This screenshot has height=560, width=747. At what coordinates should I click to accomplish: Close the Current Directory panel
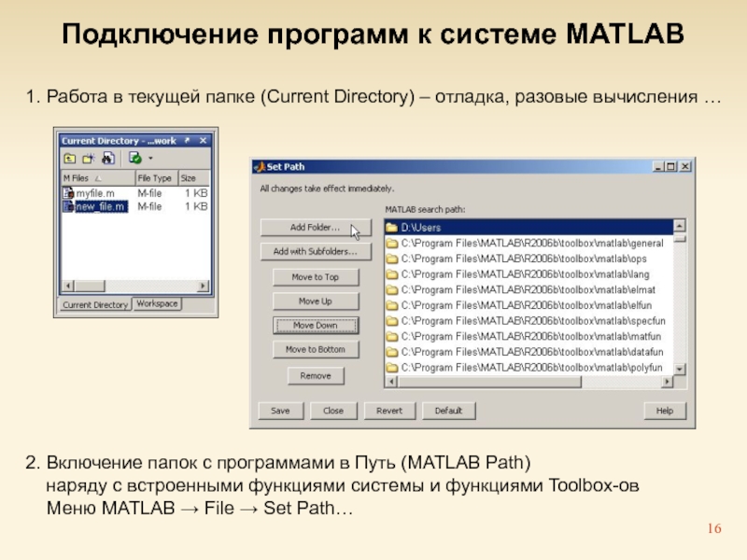(x=203, y=141)
